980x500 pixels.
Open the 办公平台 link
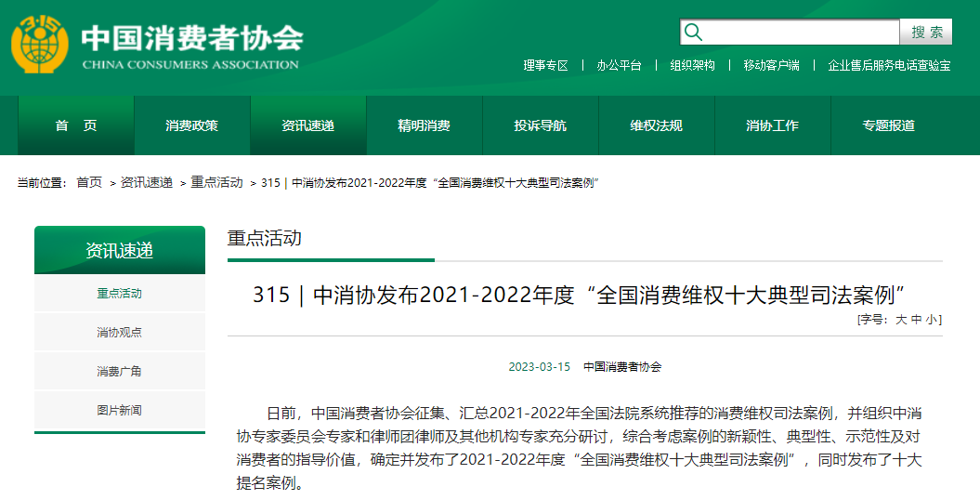coord(619,65)
